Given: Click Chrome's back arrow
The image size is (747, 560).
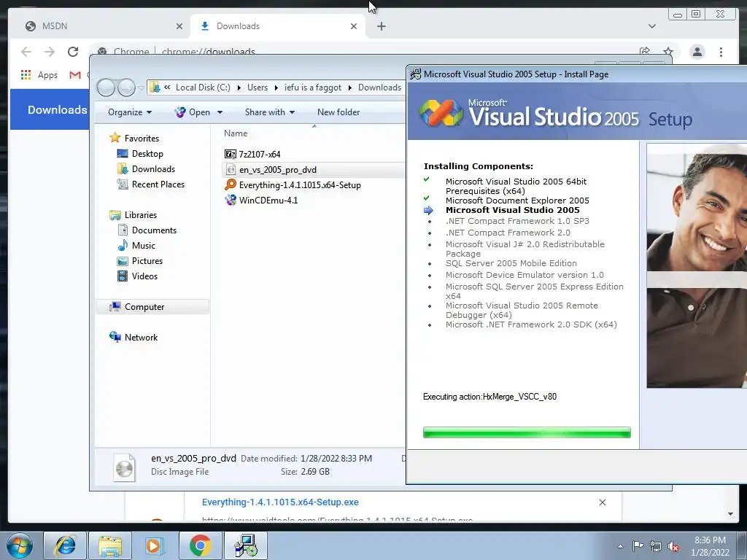Looking at the screenshot, I should [x=26, y=52].
